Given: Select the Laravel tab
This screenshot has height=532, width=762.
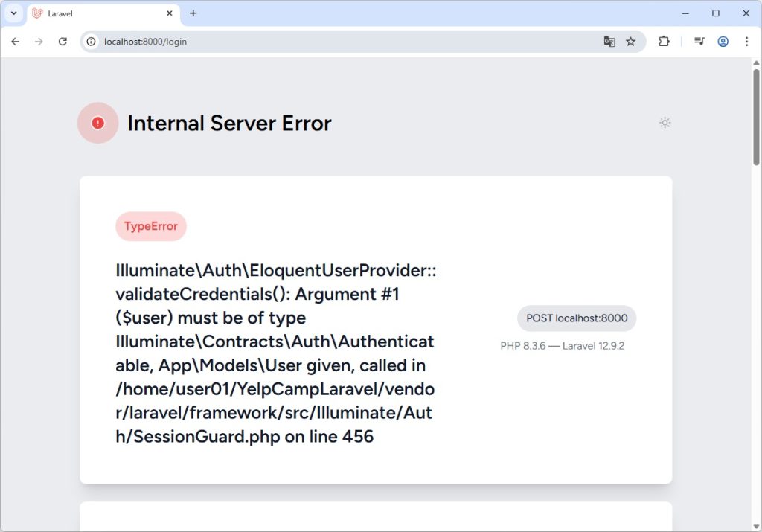Looking at the screenshot, I should coord(103,13).
